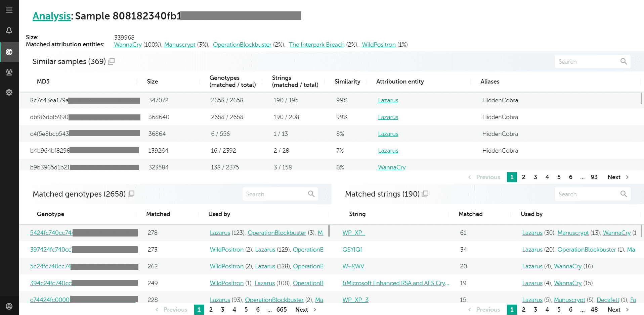
Task: Open Lazarus link in row 8c7c43ea179a
Action: [388, 100]
